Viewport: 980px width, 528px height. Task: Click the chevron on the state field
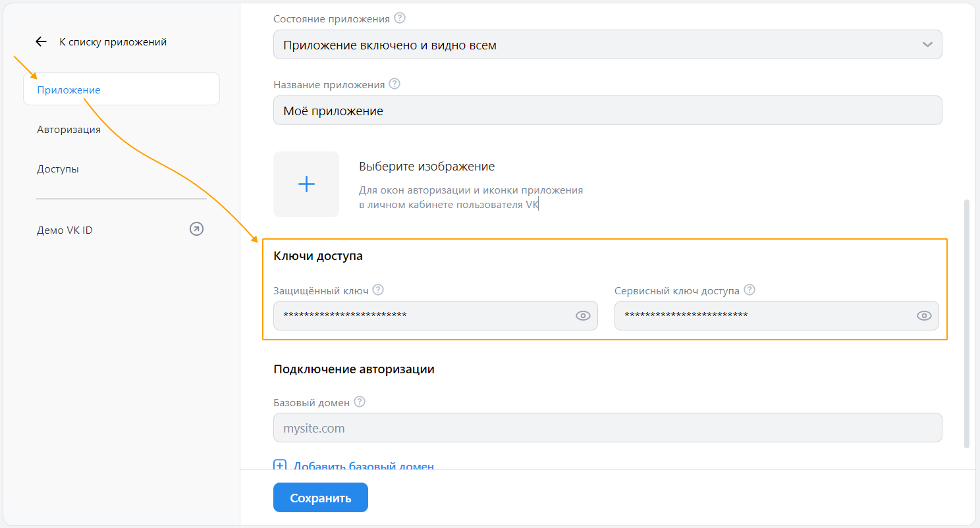point(927,44)
